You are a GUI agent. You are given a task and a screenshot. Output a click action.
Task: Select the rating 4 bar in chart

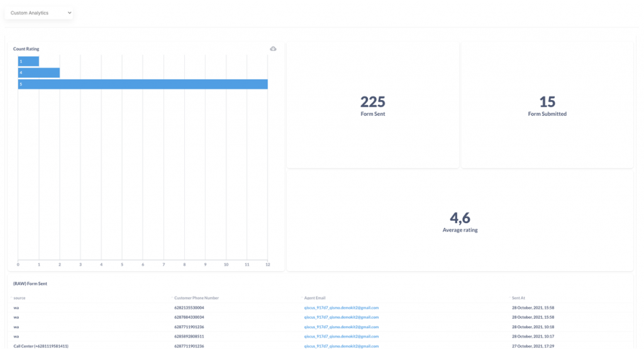point(38,73)
